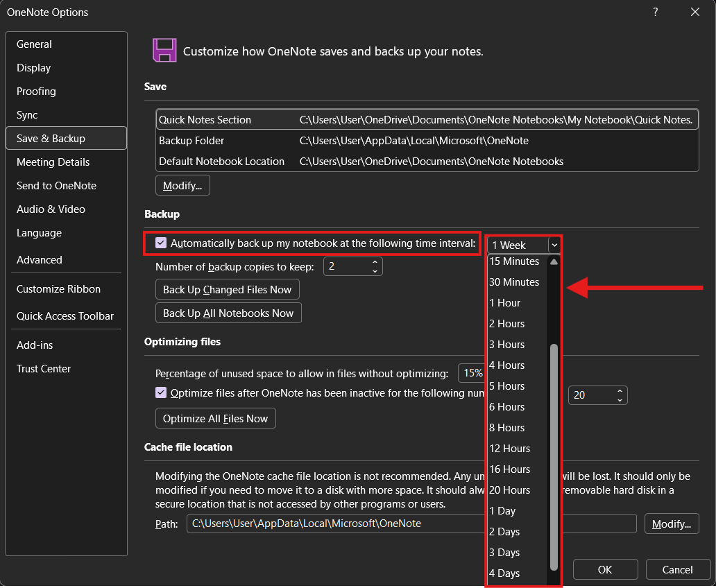The image size is (716, 588).
Task: Open Quick Access Toolbar settings
Action: point(65,316)
